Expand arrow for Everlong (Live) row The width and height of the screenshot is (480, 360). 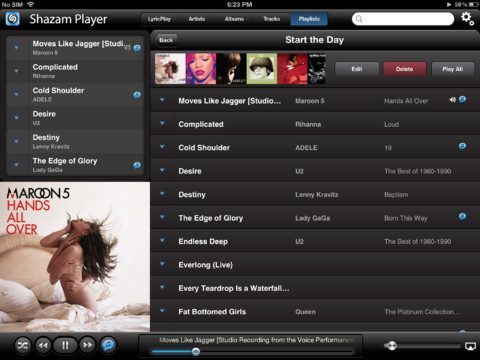[162, 264]
